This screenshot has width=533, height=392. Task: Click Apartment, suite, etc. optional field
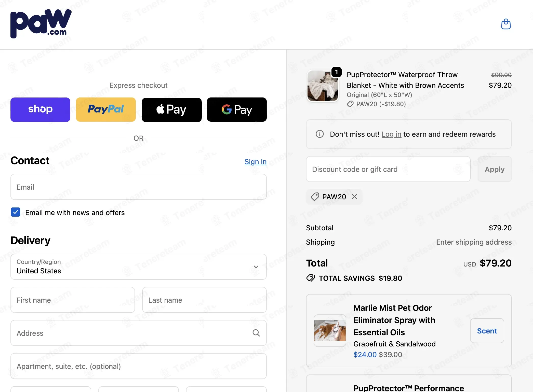coord(139,366)
